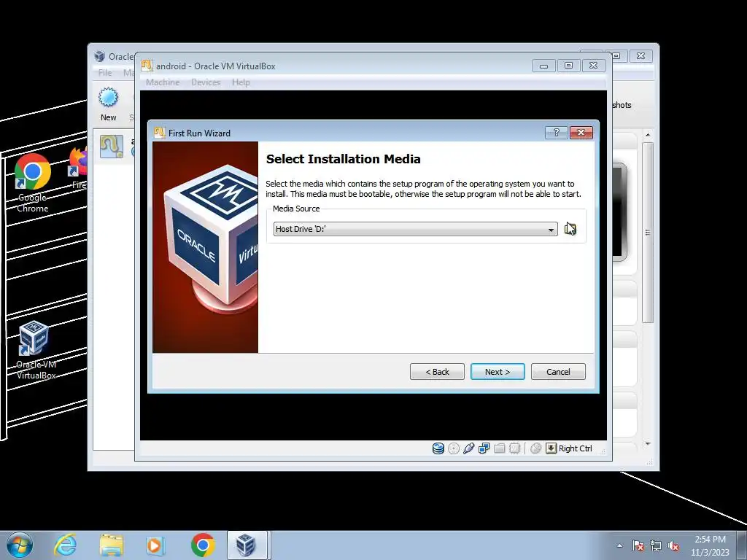
Task: Click the Action Center flag tray icon
Action: (638, 545)
